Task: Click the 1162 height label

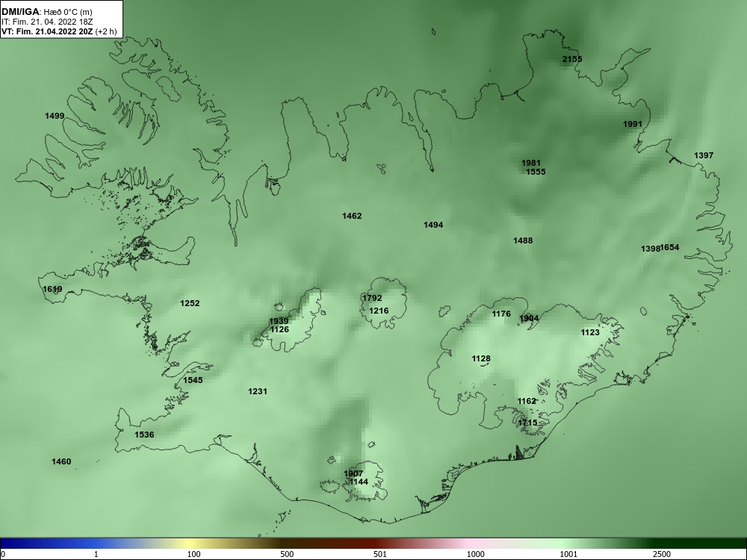Action: (527, 401)
